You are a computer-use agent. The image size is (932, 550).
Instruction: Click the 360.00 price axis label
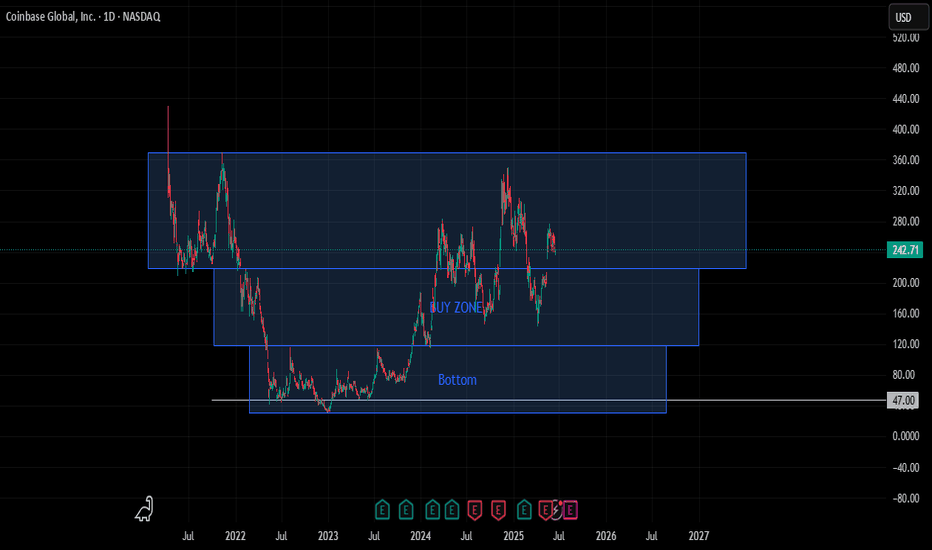pos(905,160)
